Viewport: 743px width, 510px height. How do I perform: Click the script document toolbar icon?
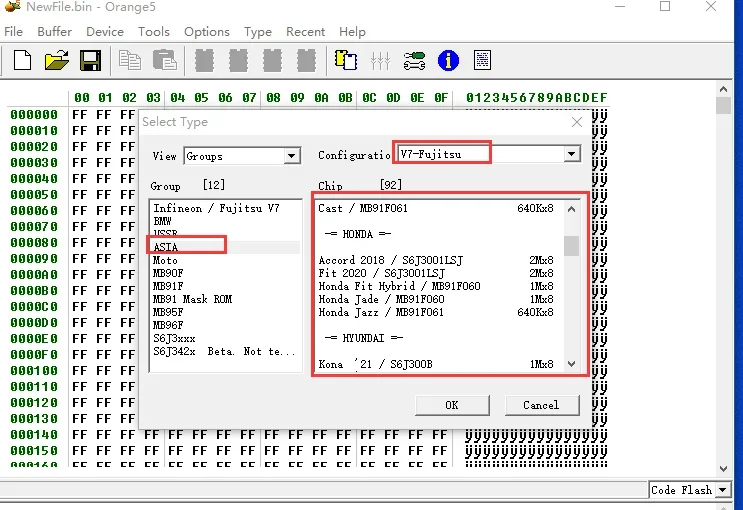pos(482,61)
